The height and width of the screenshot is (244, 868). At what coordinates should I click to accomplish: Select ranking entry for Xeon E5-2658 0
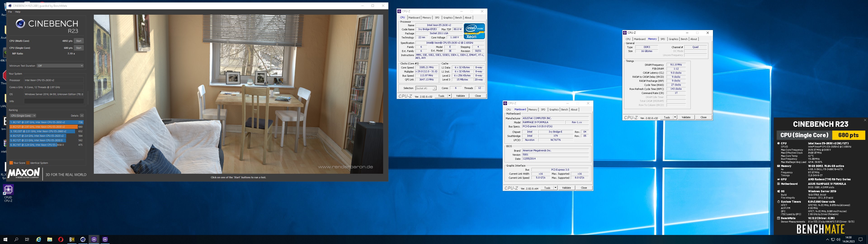[x=47, y=145]
